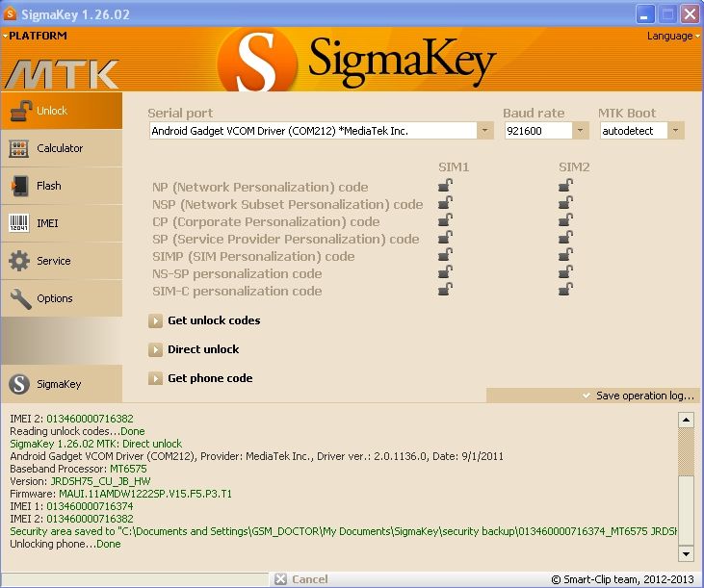Click the IMEI barcode icon
Viewport: 704px width, 588px height.
[19, 223]
